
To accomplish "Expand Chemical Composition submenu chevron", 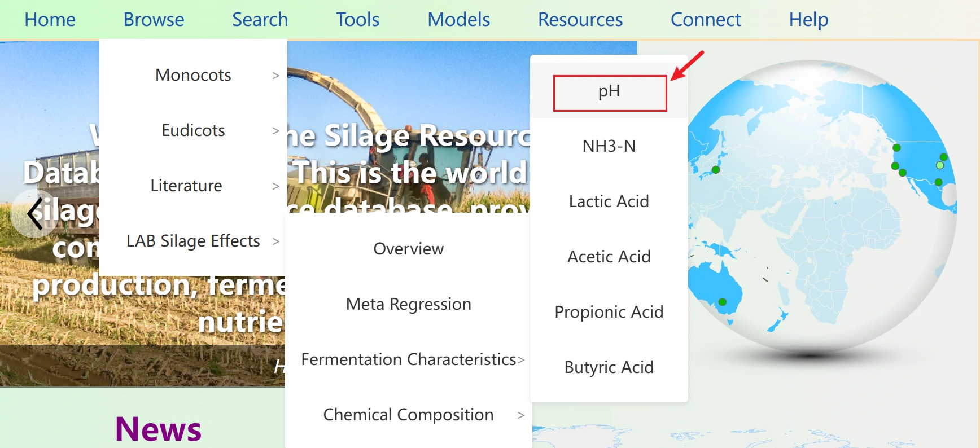I will click(x=520, y=415).
